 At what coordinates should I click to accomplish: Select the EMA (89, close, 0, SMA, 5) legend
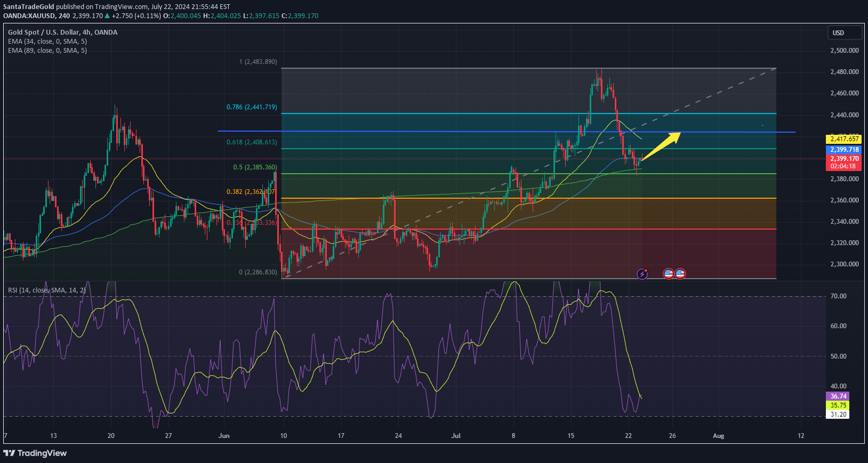tap(47, 51)
